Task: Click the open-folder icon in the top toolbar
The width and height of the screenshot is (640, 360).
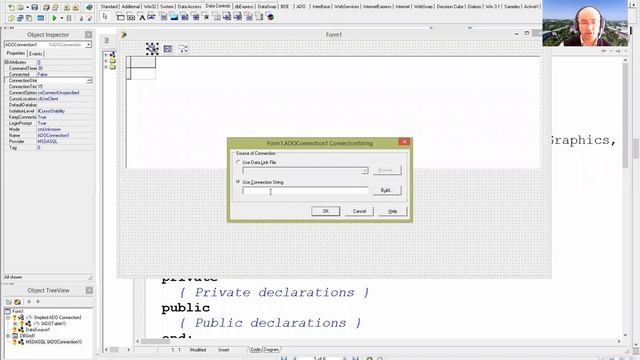Action: (20, 7)
